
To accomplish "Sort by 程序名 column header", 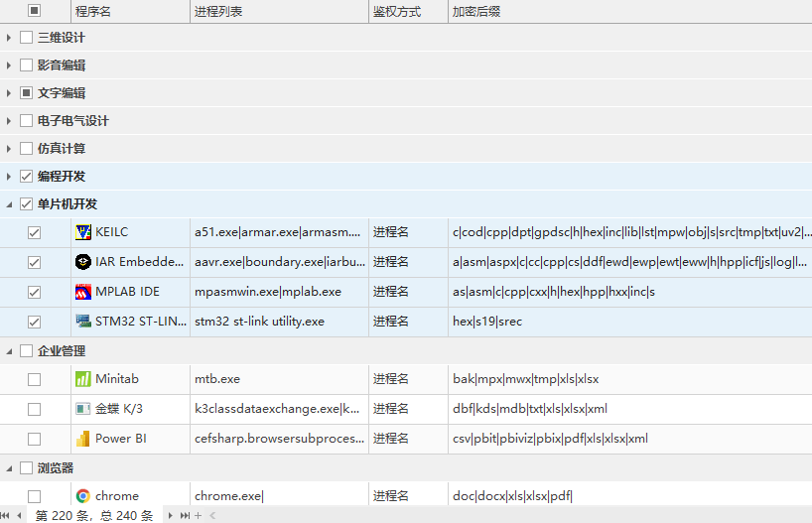I will [130, 11].
